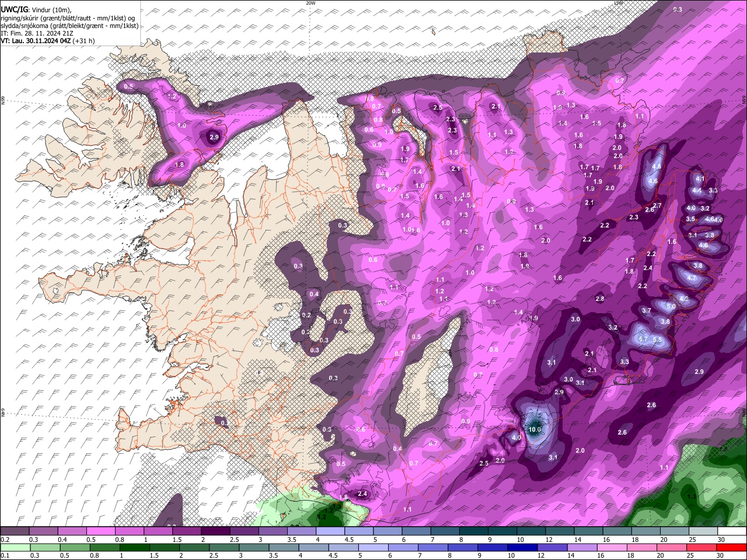The width and height of the screenshot is (747, 560).
Task: Click the 5.7 value label
Action: point(643,339)
